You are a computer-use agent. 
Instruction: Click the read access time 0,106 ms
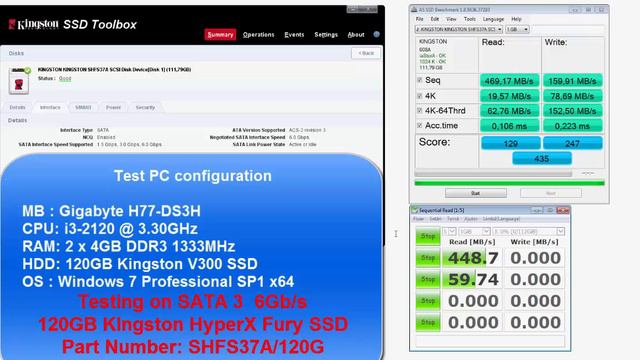click(509, 126)
